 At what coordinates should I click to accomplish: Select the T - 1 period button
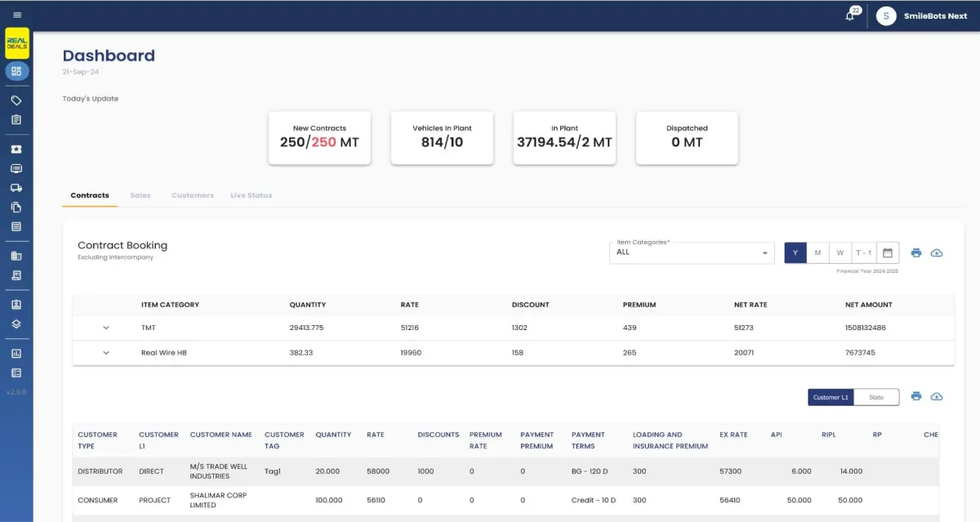pyautogui.click(x=864, y=252)
